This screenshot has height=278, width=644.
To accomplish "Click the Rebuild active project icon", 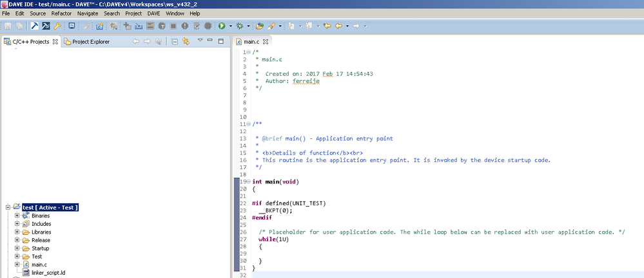I will click(x=46, y=26).
